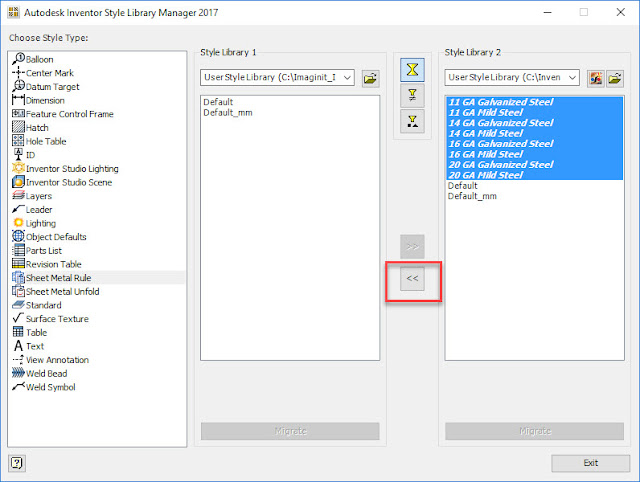Toggle the show all styles filter button

(412, 70)
